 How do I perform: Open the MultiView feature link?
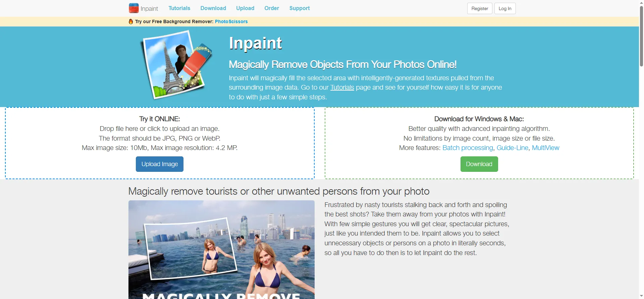pos(545,148)
